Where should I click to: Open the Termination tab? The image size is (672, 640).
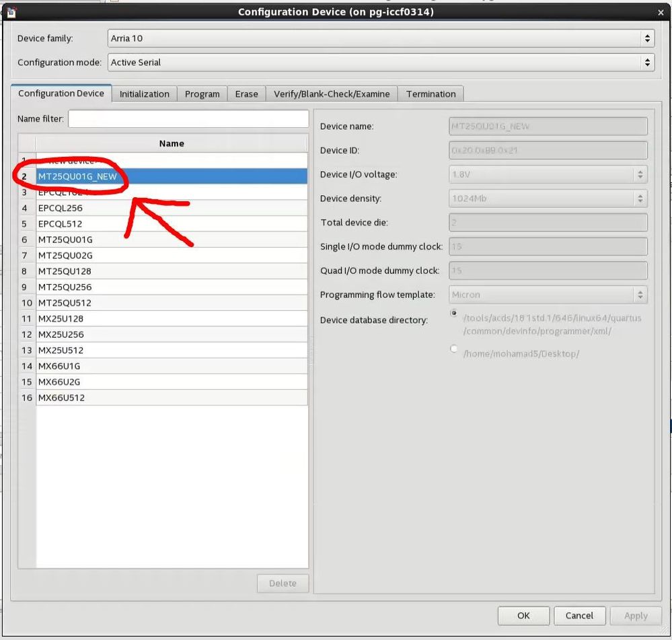[x=431, y=94]
